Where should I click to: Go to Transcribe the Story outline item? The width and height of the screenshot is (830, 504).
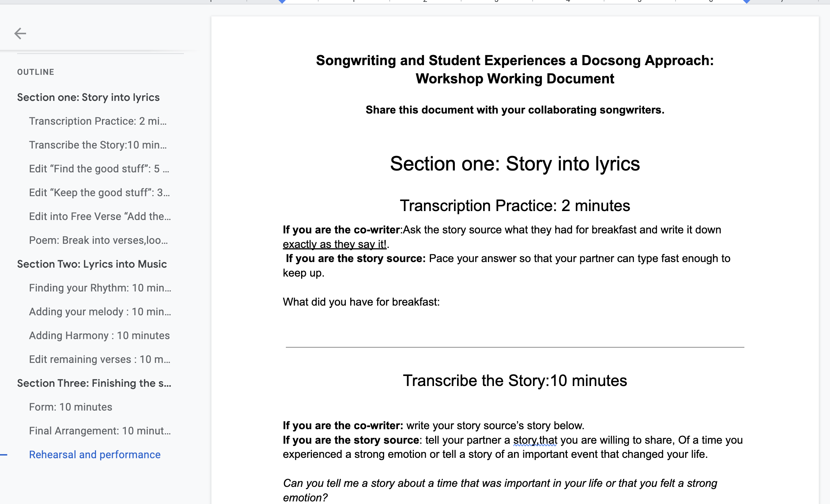point(98,145)
